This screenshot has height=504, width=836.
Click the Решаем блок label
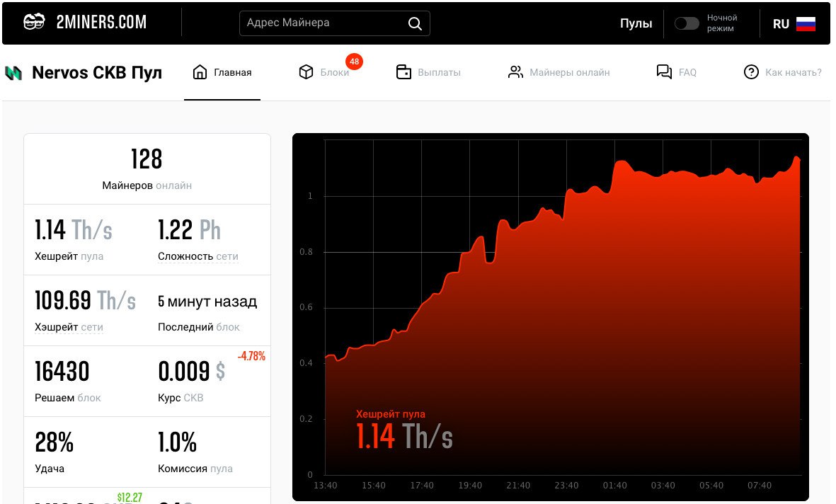click(68, 398)
